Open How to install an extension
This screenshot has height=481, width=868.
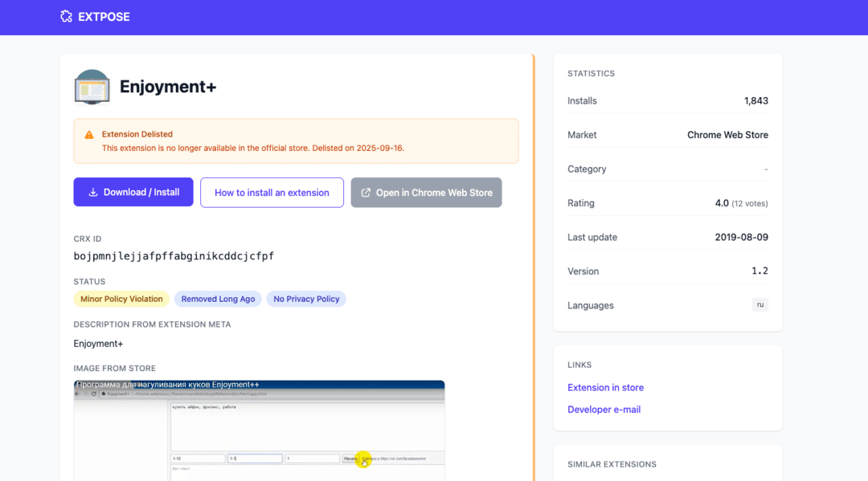(272, 193)
